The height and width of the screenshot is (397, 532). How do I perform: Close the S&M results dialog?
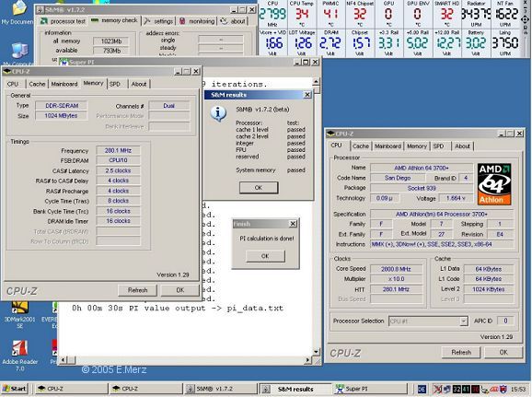click(x=307, y=95)
